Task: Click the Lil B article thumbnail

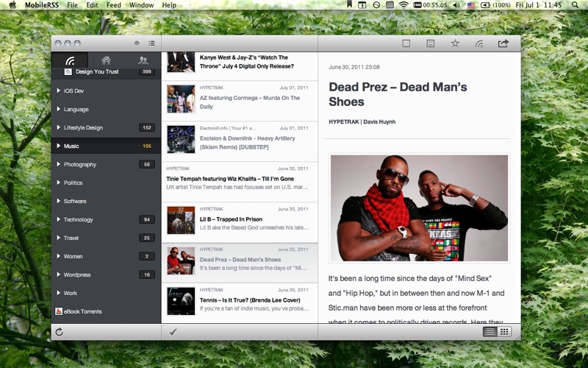Action: 181,220
